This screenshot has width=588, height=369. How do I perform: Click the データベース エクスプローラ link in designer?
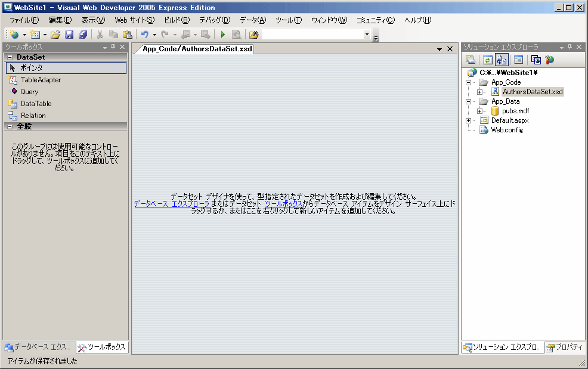[x=171, y=204]
